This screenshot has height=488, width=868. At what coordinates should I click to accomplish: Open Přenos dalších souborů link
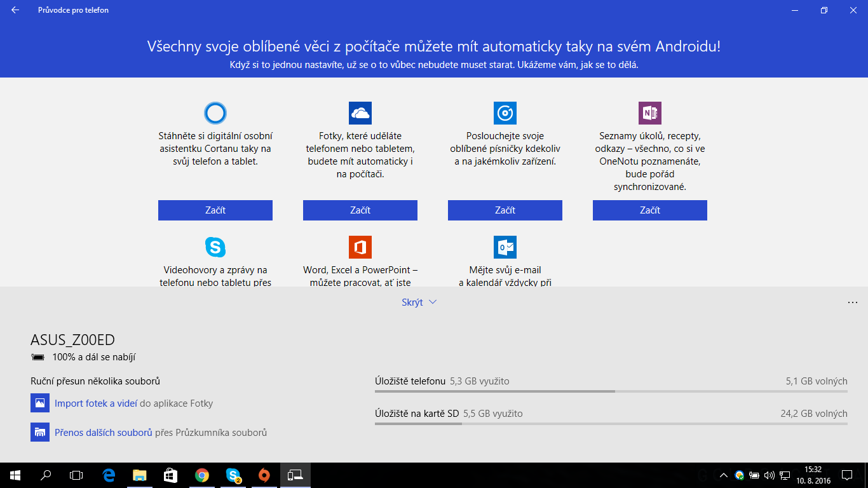click(x=103, y=433)
